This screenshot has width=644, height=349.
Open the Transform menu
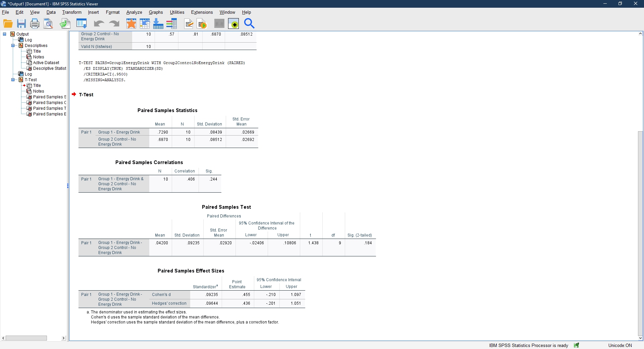click(72, 12)
